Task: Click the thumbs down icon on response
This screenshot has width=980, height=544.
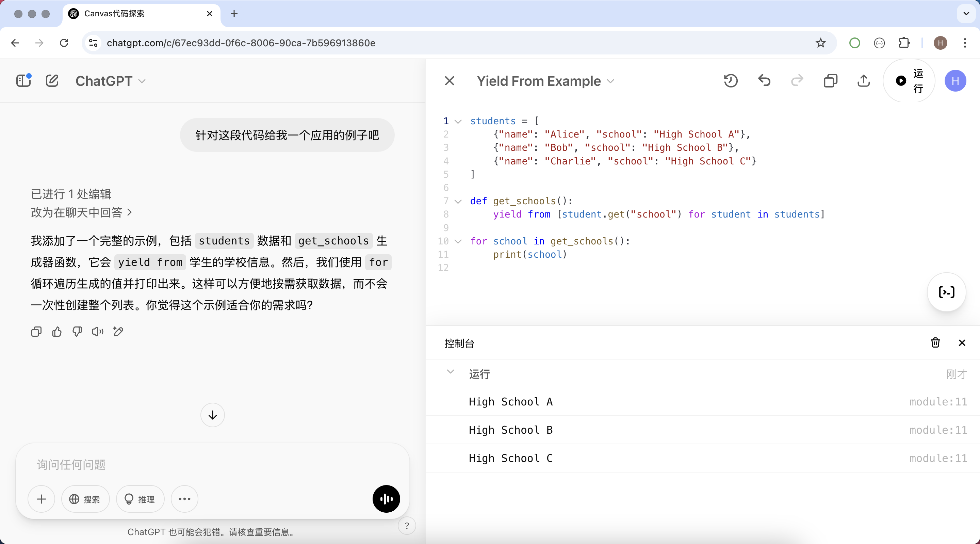Action: click(x=77, y=332)
